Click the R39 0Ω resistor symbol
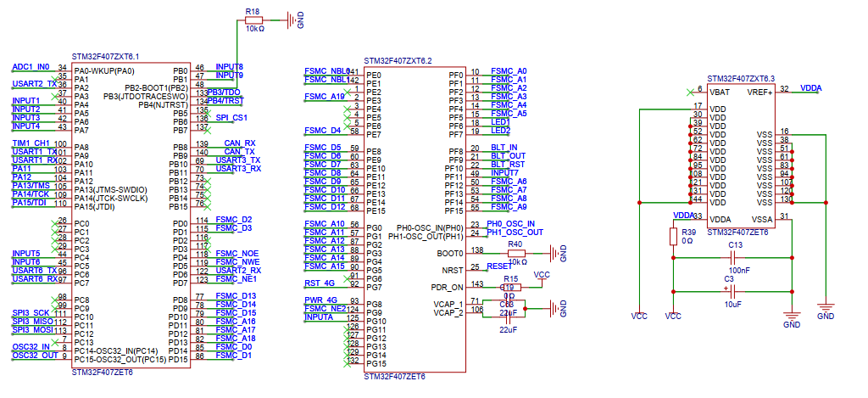The height and width of the screenshot is (398, 868). point(673,237)
